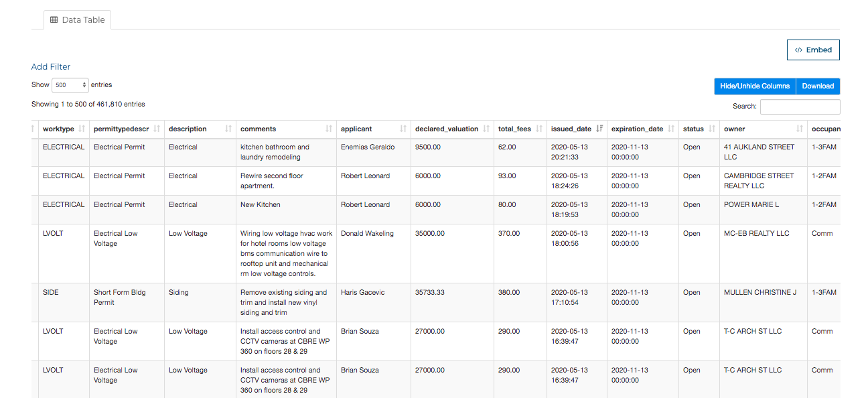This screenshot has height=398, width=868.
Task: Click the Embed button
Action: [x=812, y=50]
